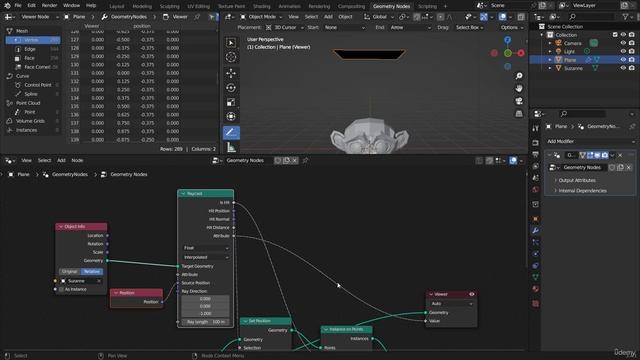Activate the Rotate tool
The height and width of the screenshot is (360, 640).
tap(231, 88)
